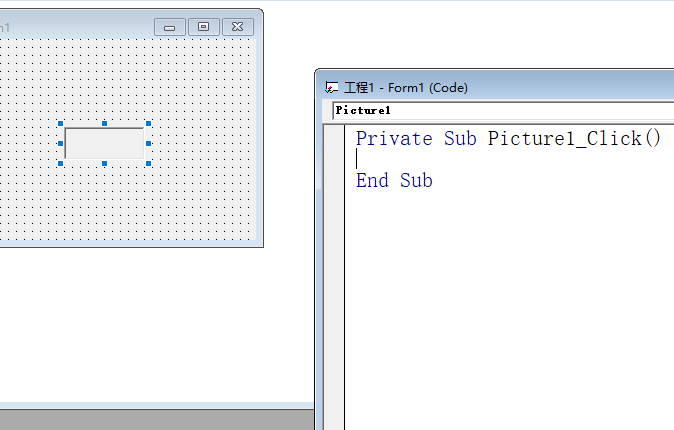
Task: Click the top-middle resize handle of PictureBox
Action: [x=105, y=124]
